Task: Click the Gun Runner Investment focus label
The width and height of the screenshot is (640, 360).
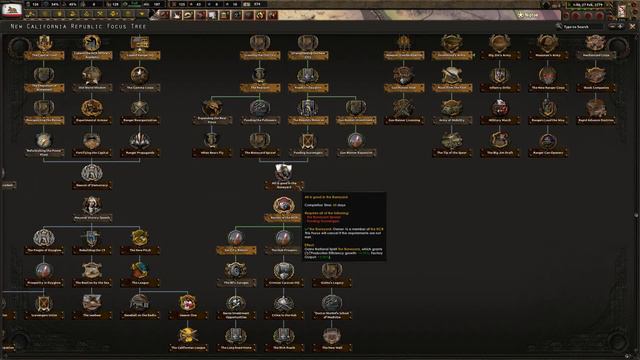Action: click(356, 120)
